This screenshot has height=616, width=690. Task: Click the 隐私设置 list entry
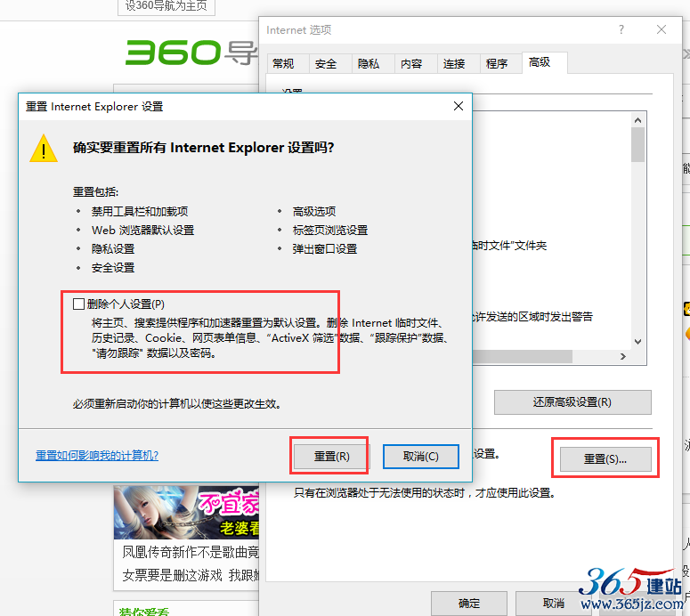113,249
